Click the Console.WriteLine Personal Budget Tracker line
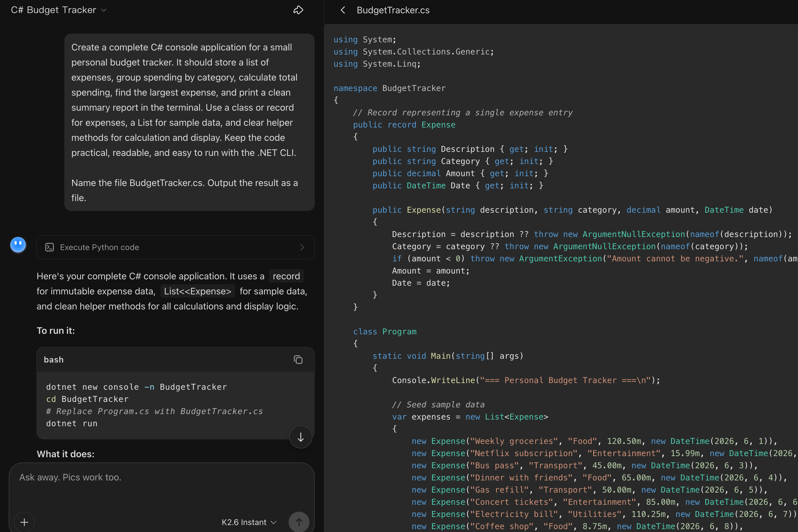The image size is (798, 532). coord(526,380)
